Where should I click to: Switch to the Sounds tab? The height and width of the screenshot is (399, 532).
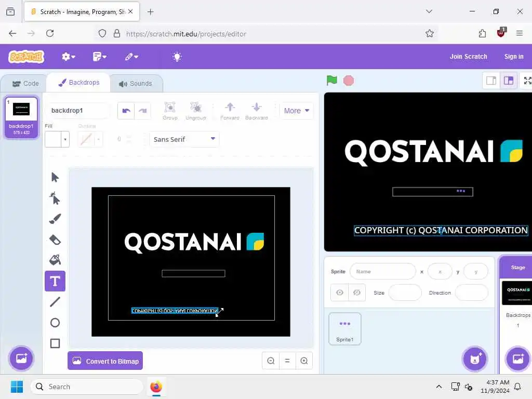[136, 84]
